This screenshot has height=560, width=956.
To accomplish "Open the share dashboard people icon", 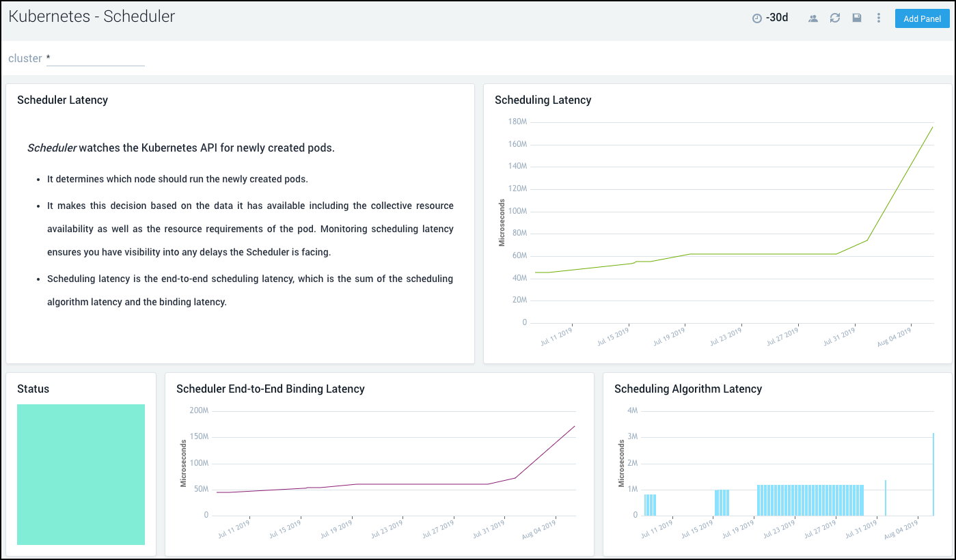I will (813, 18).
